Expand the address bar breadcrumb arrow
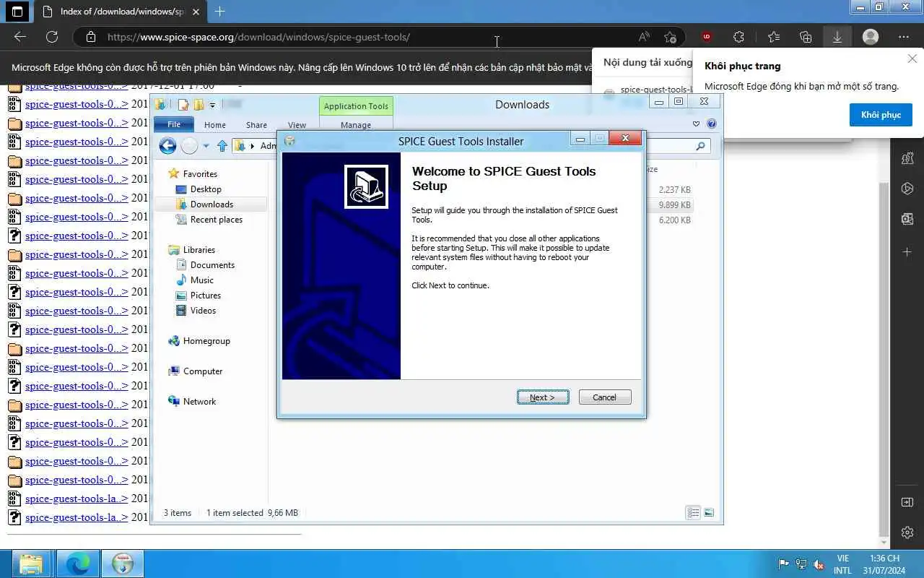Image resolution: width=924 pixels, height=578 pixels. [252, 146]
